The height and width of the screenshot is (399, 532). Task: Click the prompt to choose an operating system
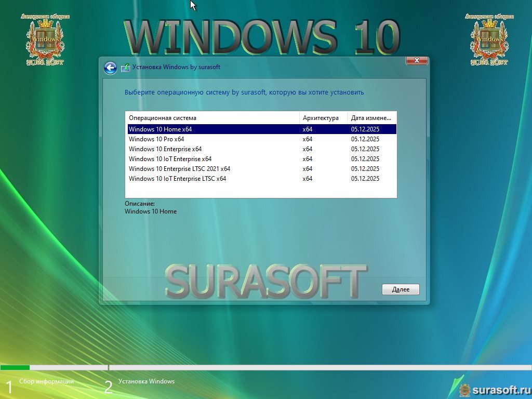click(244, 92)
